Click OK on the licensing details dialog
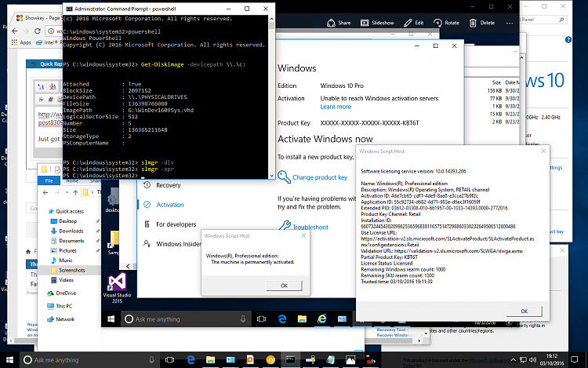The width and height of the screenshot is (588, 368). (524, 312)
